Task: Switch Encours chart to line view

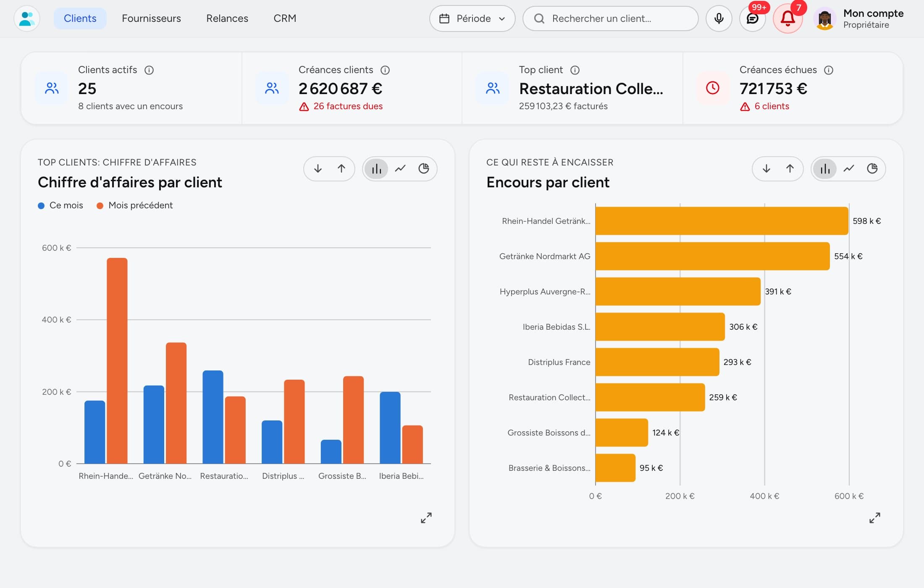Action: tap(849, 169)
